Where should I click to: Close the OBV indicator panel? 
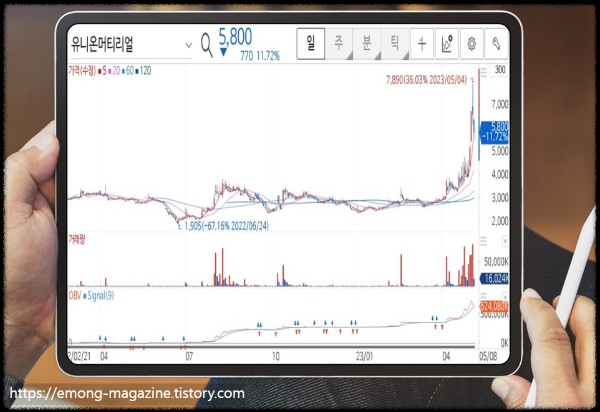point(505,297)
